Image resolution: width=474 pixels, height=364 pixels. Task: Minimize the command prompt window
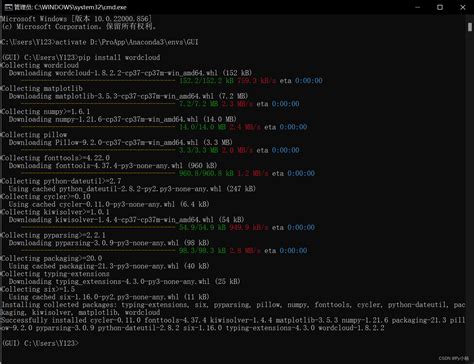(418, 7)
